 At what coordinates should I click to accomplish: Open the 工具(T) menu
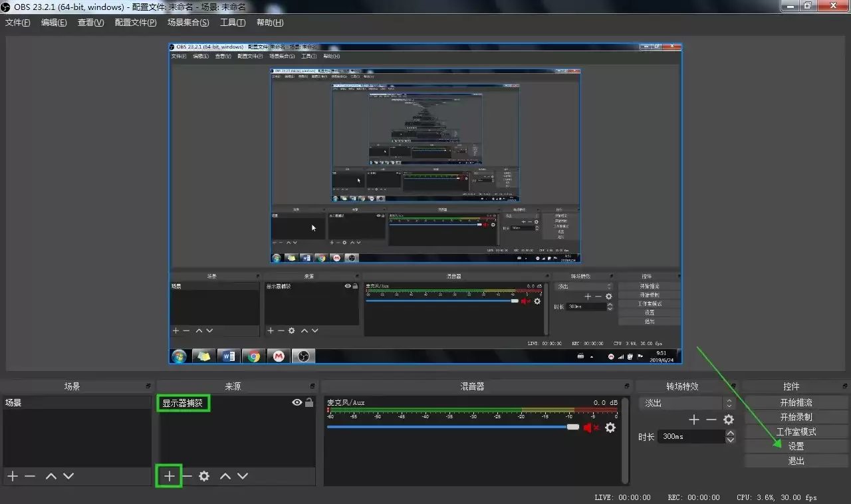tap(233, 23)
